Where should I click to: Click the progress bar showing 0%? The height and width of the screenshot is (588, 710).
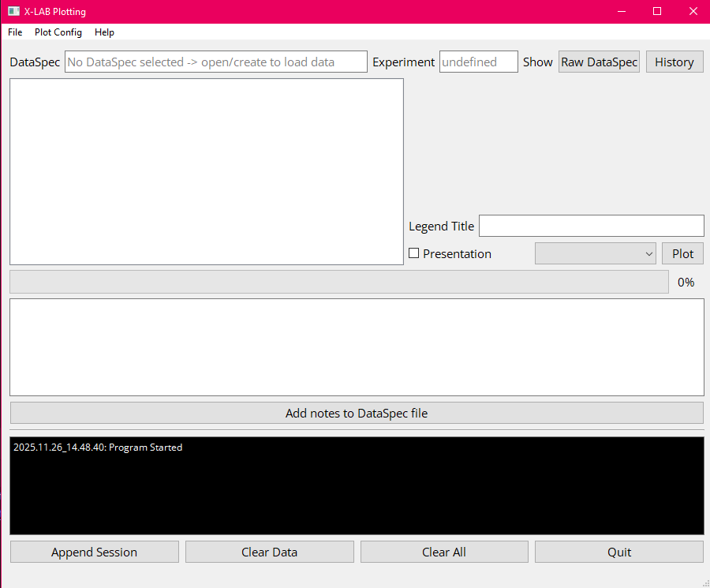pyautogui.click(x=338, y=282)
